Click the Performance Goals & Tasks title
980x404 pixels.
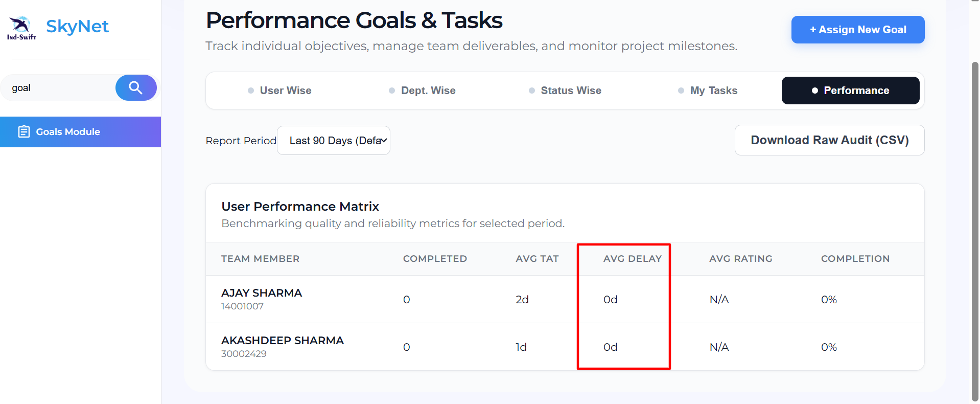[354, 20]
